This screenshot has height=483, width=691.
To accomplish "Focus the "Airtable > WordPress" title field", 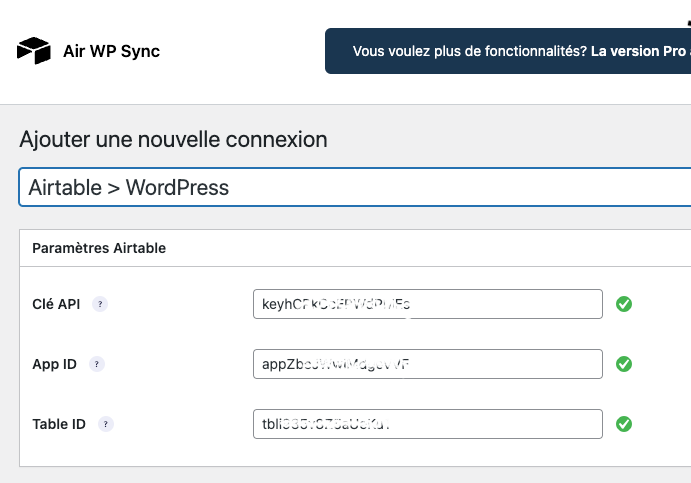I will 355,187.
